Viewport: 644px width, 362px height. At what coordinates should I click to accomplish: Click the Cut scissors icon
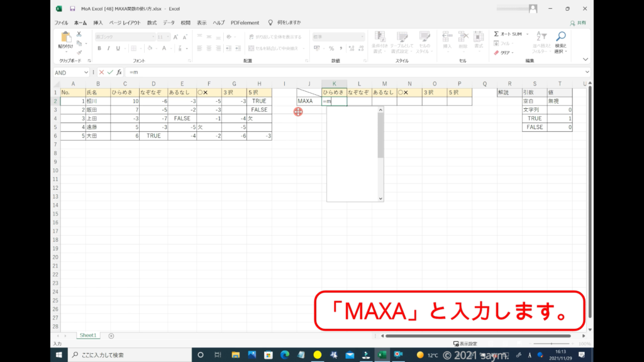(80, 34)
